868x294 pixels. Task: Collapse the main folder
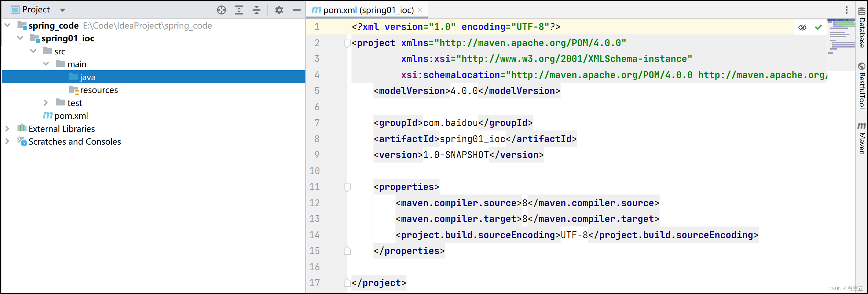46,64
